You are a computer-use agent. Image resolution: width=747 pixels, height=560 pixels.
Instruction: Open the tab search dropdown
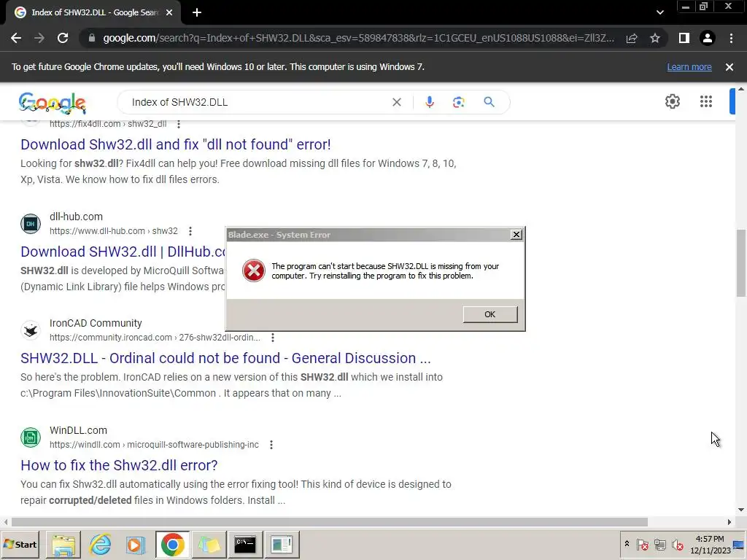(659, 12)
